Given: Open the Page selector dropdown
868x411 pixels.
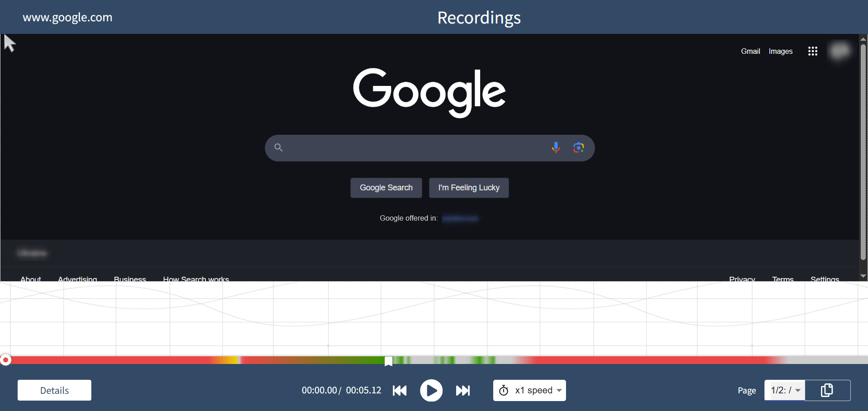Looking at the screenshot, I should click(x=785, y=390).
